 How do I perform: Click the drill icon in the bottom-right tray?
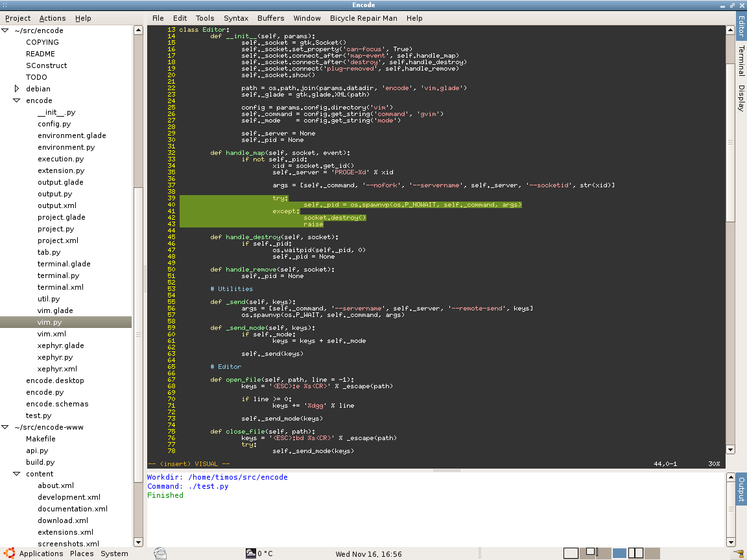[738, 554]
